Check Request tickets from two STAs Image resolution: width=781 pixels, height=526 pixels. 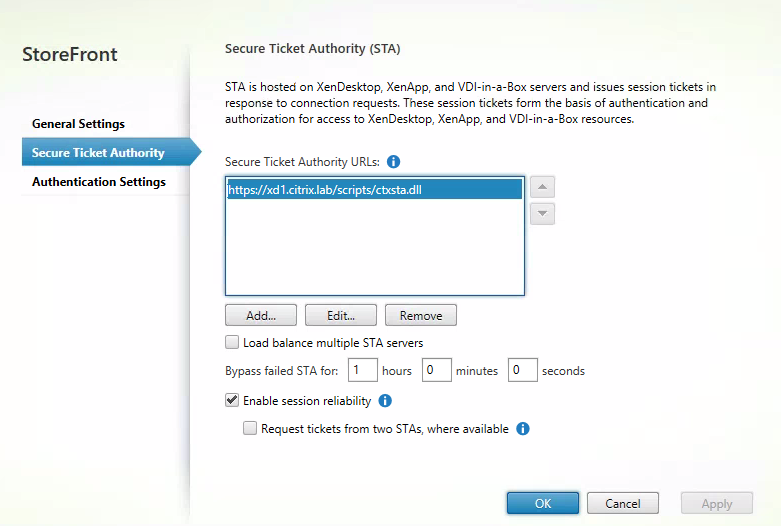[x=250, y=429]
